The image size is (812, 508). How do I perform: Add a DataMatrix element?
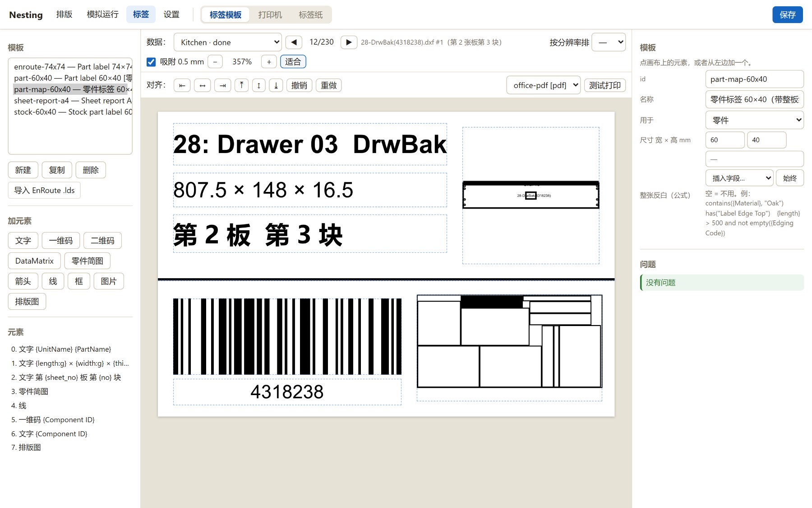pos(34,261)
